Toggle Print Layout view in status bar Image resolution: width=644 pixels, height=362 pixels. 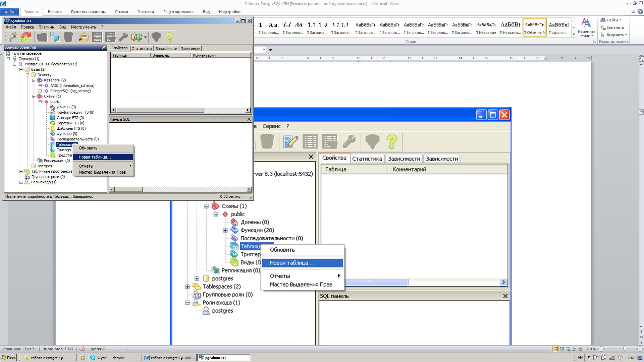556,349
